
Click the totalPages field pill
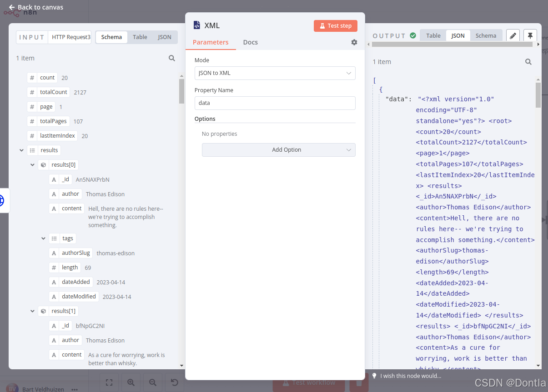click(49, 121)
